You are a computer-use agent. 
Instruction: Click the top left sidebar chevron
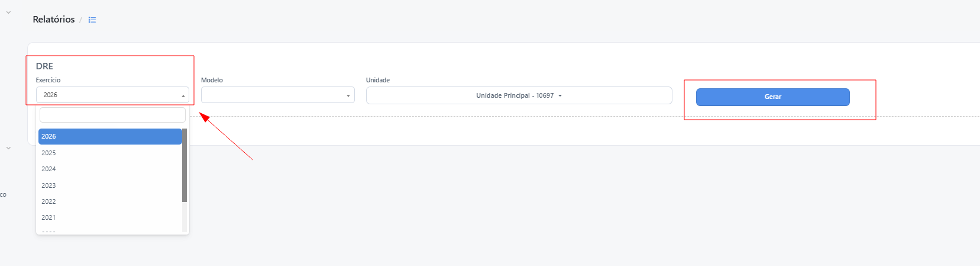tap(8, 12)
